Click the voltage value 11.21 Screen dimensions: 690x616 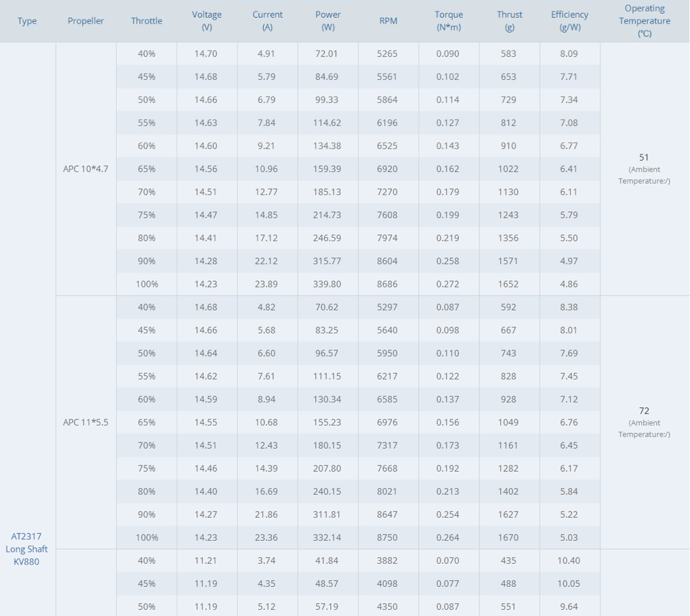pos(206,560)
